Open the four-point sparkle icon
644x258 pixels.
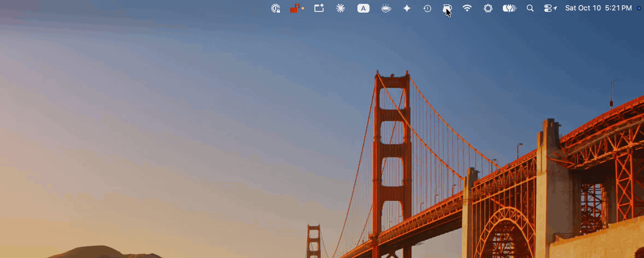click(x=407, y=8)
